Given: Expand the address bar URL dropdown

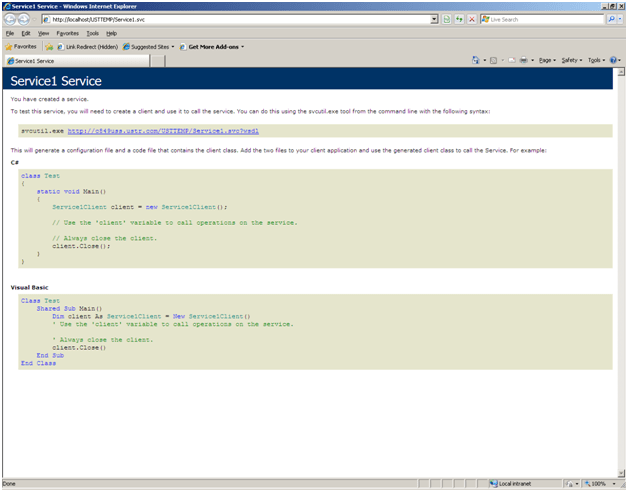Looking at the screenshot, I should click(x=434, y=19).
